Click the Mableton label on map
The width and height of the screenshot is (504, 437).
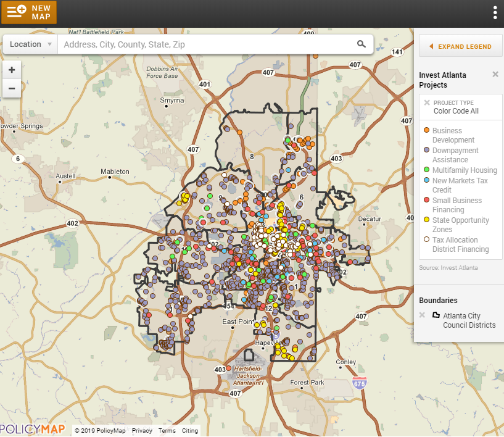[x=115, y=172]
